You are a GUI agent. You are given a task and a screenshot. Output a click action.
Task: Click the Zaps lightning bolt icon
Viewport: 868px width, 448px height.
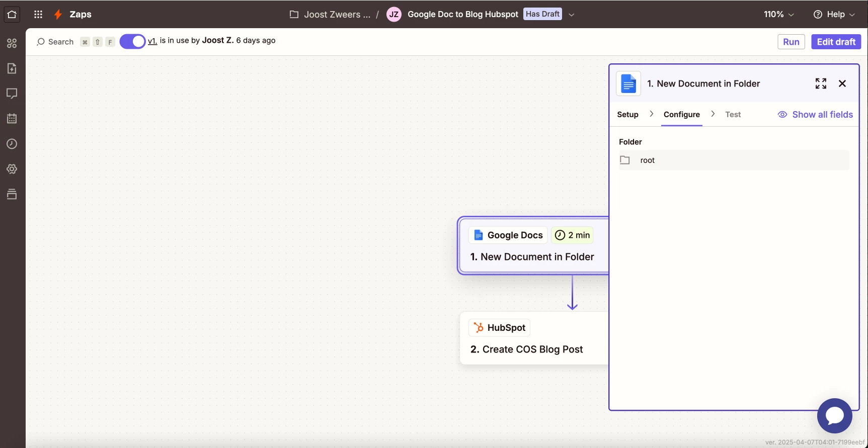pyautogui.click(x=58, y=14)
